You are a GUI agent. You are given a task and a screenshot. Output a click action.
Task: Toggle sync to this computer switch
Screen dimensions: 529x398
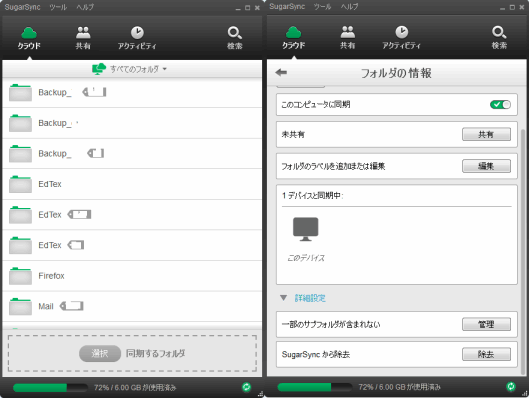pos(500,105)
